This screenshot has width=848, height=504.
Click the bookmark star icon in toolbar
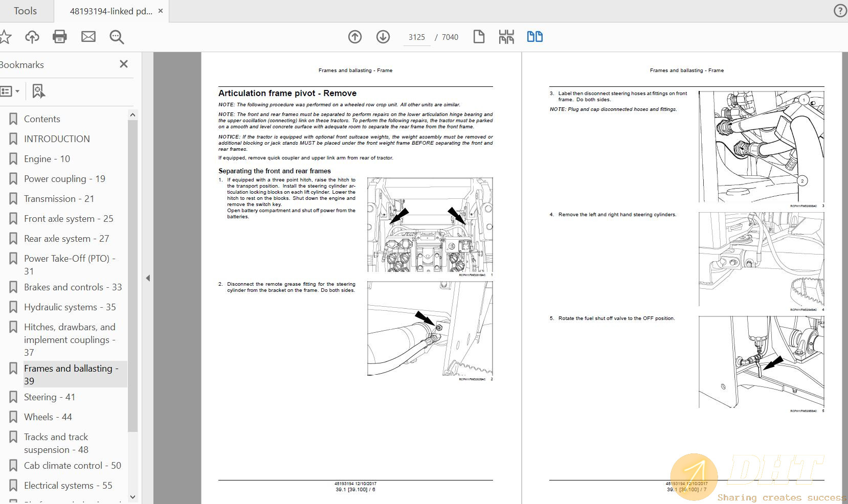(5, 37)
